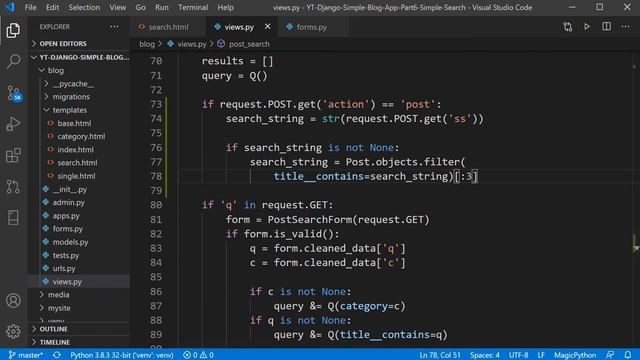Viewport: 640px width, 360px height.
Task: Open tests.py in the explorer
Action: (66, 255)
